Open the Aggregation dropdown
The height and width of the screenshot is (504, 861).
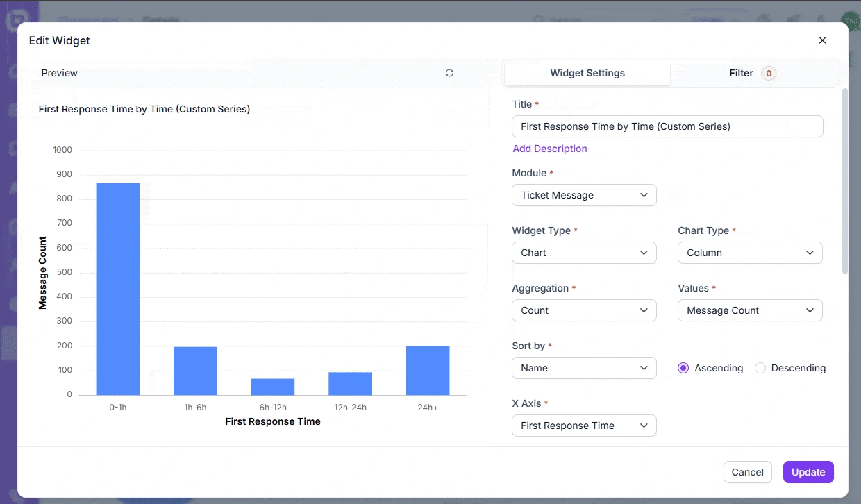[584, 310]
